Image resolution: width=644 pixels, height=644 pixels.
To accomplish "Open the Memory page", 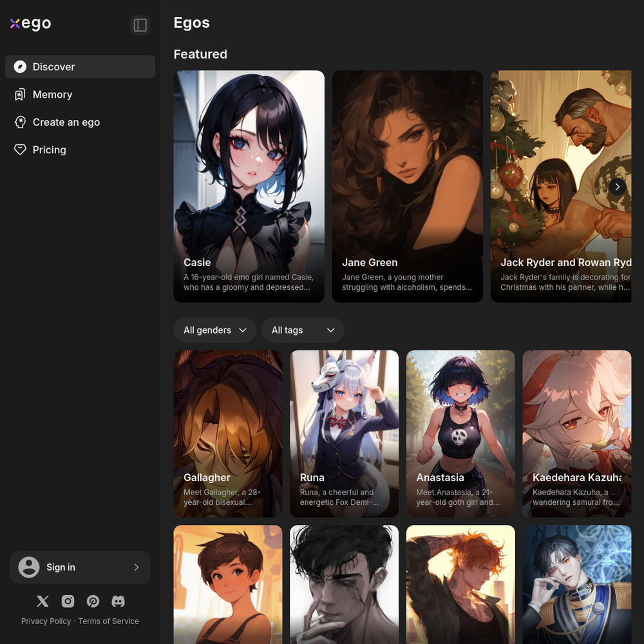I will tap(80, 95).
